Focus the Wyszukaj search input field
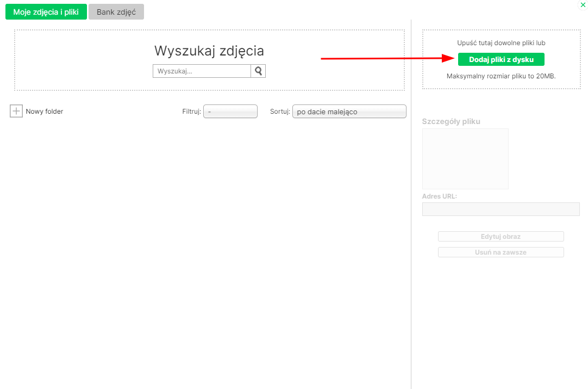Viewport: 588px width, 389px height. (x=202, y=71)
